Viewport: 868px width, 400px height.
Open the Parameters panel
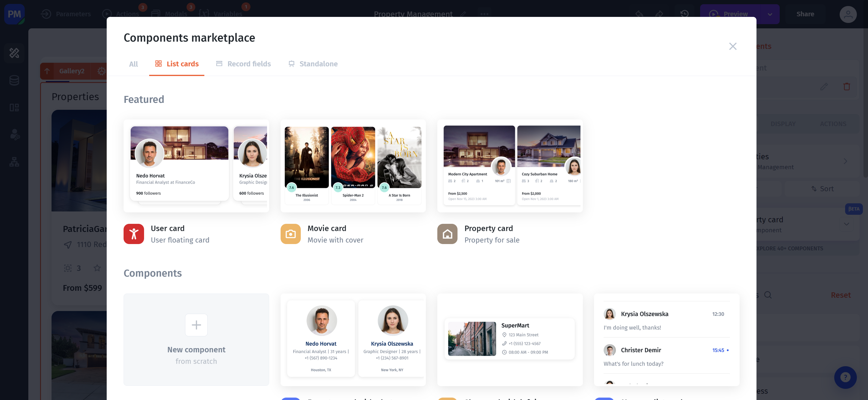[x=66, y=14]
